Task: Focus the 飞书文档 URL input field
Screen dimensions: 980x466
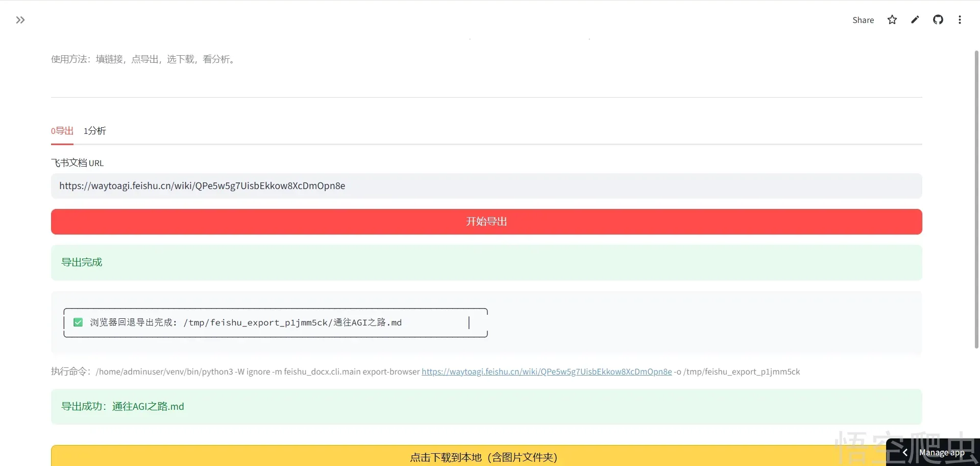Action: click(486, 186)
